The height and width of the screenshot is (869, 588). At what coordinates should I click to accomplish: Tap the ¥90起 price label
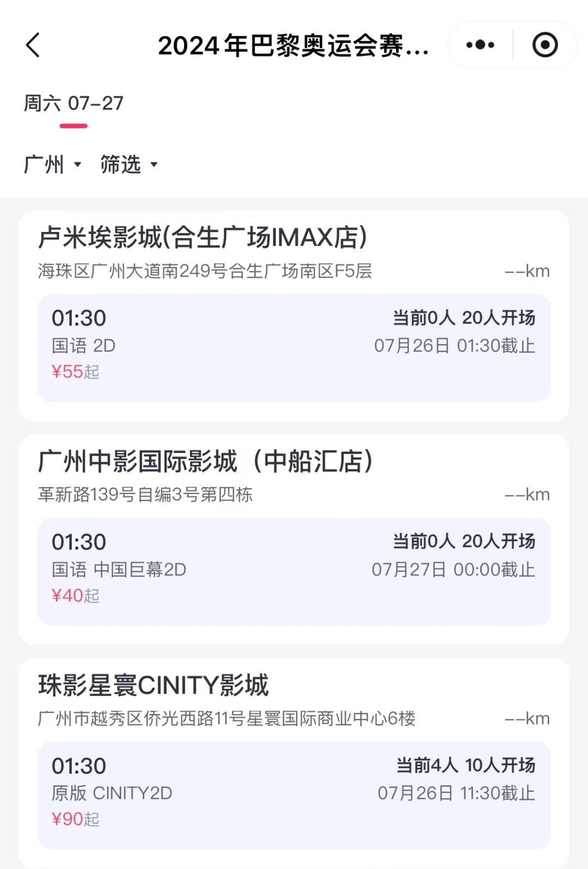click(x=75, y=819)
